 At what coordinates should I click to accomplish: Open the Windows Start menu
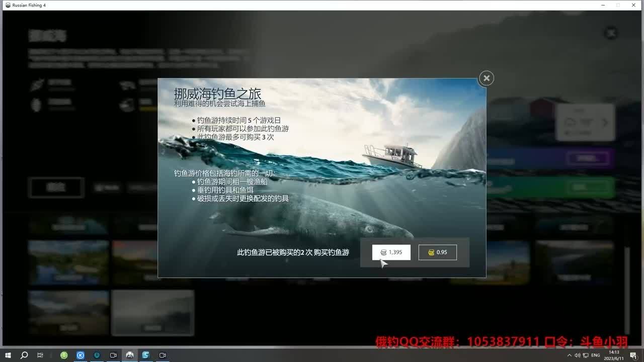pos(8,355)
